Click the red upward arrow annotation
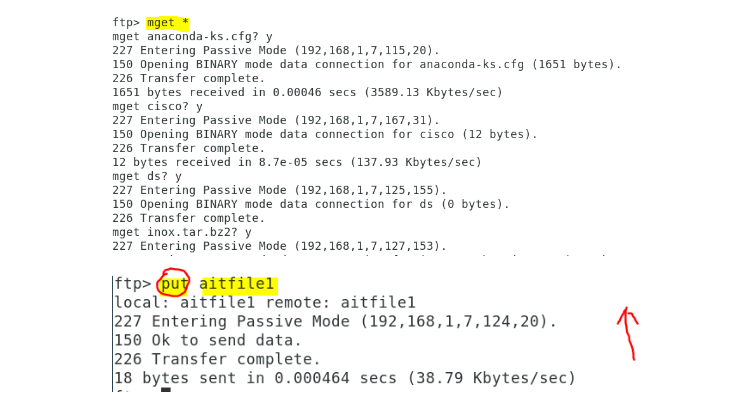747x407 pixels. coord(628,333)
